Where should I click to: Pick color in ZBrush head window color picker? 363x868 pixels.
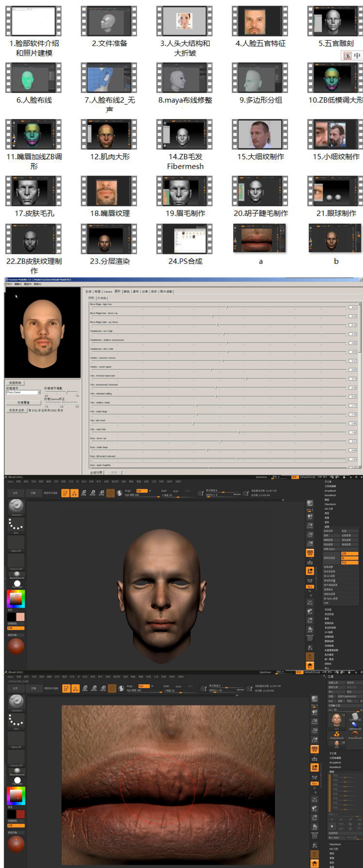point(16,599)
